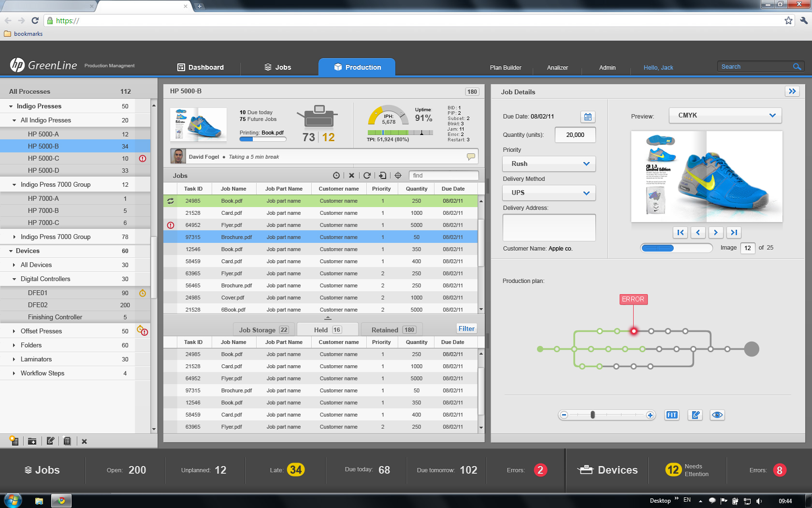Click the Delivery Address text box
The image size is (812, 508).
click(549, 227)
